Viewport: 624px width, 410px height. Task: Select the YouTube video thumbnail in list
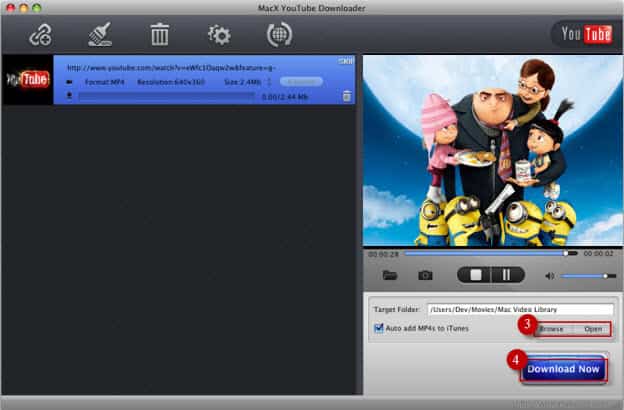(28, 80)
